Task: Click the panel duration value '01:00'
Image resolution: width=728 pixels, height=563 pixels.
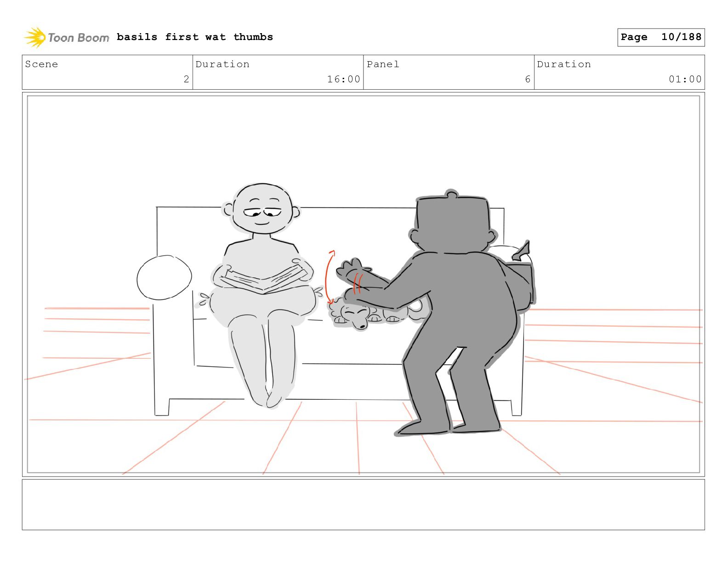Action: (685, 79)
